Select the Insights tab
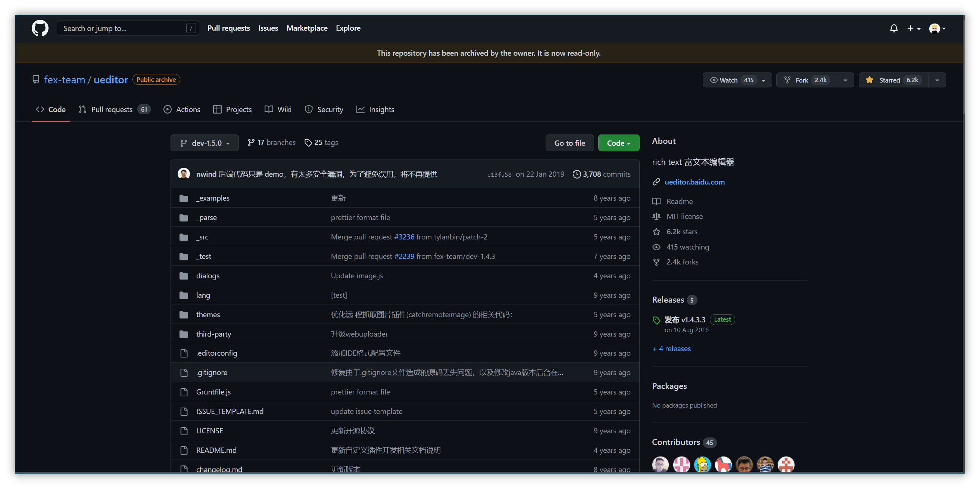The image size is (980, 489). coord(375,110)
